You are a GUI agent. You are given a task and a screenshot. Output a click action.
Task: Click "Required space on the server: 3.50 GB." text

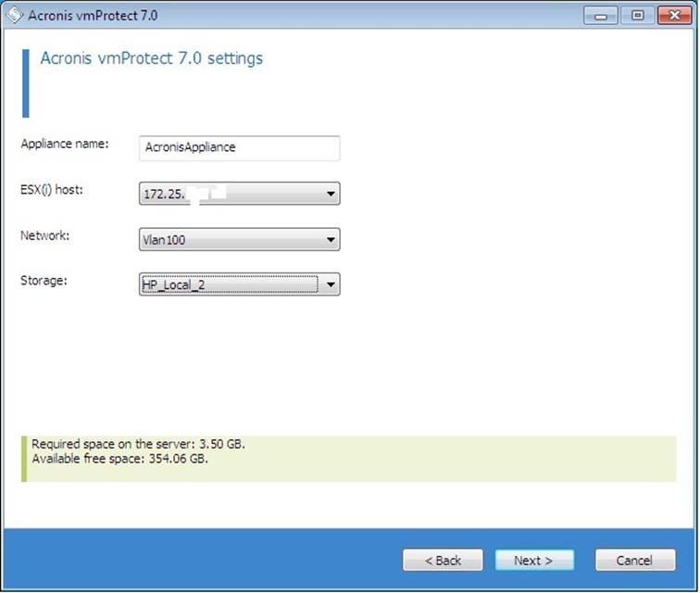pos(138,444)
